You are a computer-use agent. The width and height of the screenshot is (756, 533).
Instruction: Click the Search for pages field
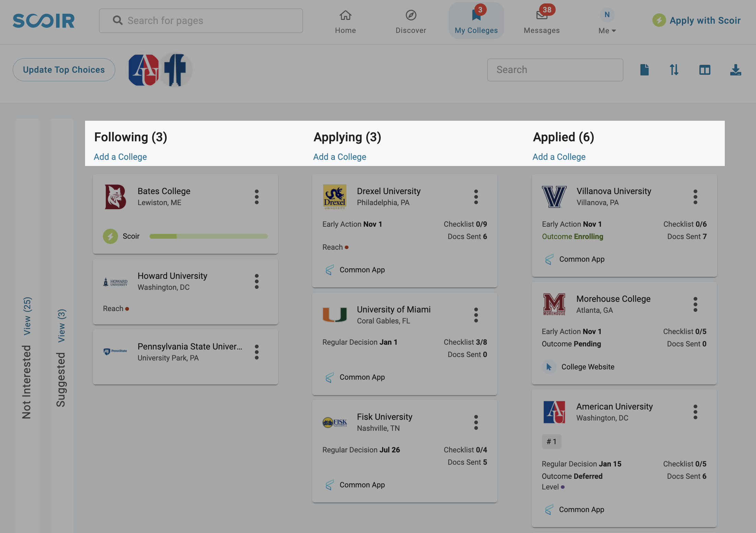(201, 21)
